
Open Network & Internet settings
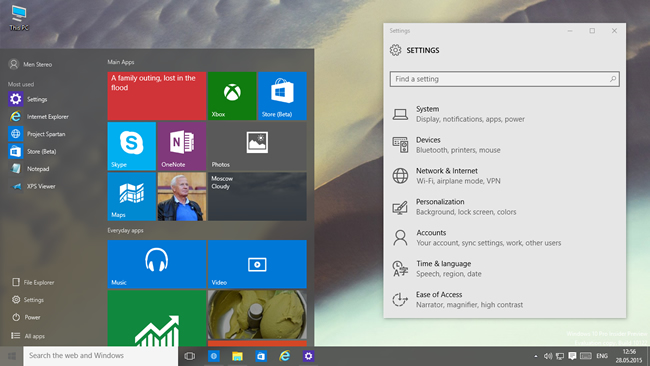(504, 176)
